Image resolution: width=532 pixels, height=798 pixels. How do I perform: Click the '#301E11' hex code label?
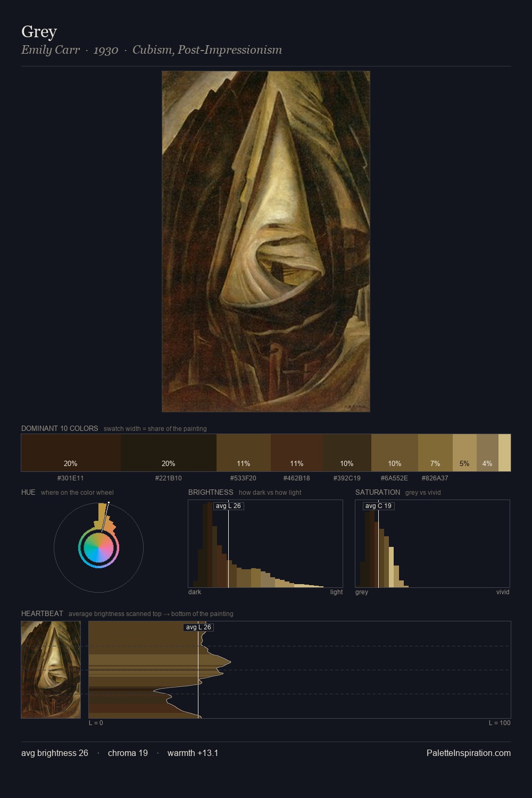71,478
